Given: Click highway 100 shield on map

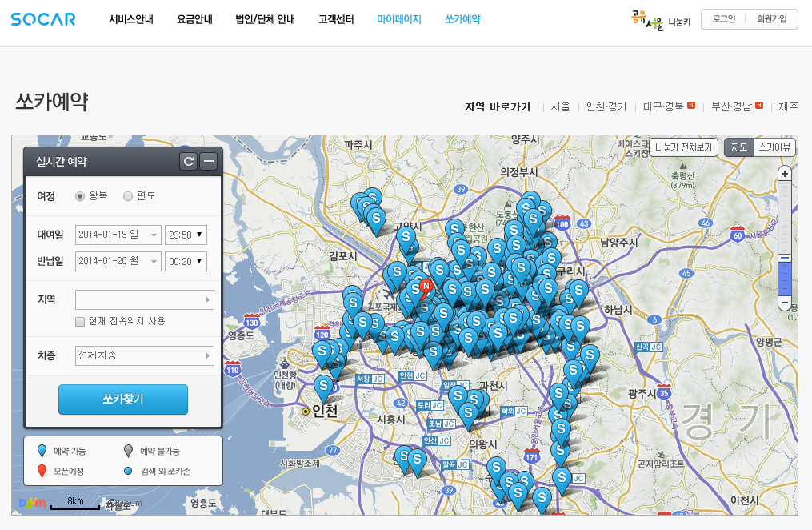Looking at the screenshot, I should point(562,223).
